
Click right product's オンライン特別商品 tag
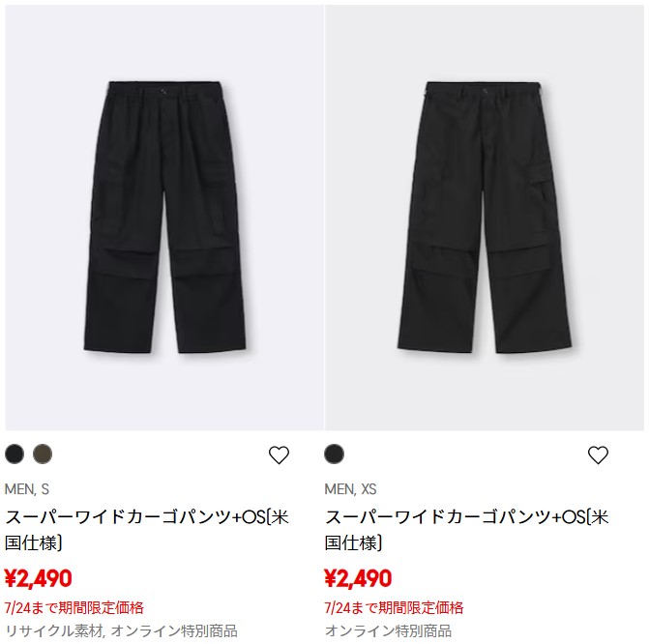click(x=388, y=631)
